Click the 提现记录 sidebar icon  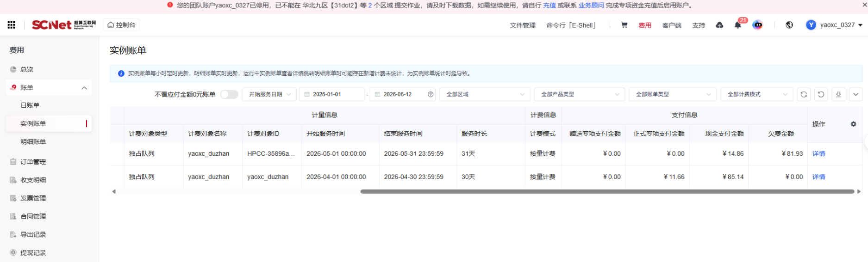(13, 253)
